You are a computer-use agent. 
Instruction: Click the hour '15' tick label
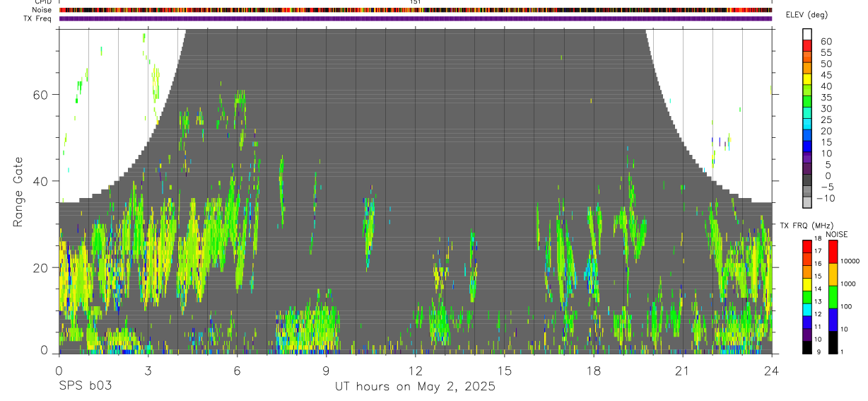click(x=504, y=371)
